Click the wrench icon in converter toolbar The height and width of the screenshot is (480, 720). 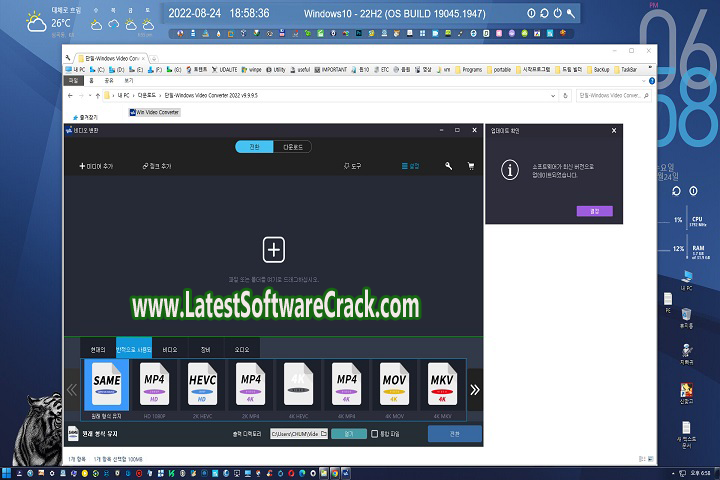pos(448,166)
